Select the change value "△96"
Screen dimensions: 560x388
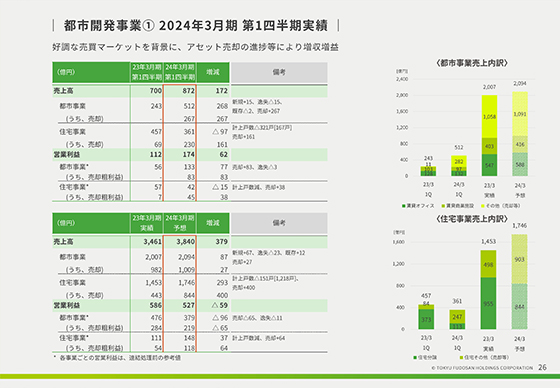point(220,318)
